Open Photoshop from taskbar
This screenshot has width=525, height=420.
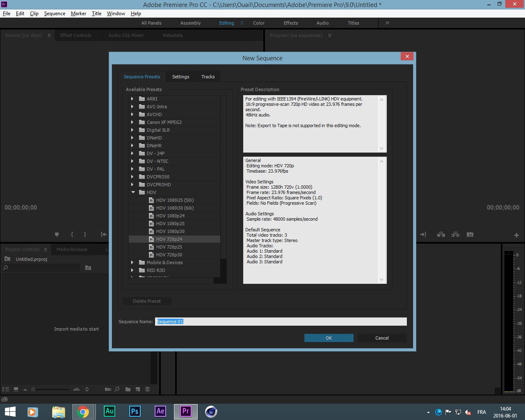coord(135,411)
